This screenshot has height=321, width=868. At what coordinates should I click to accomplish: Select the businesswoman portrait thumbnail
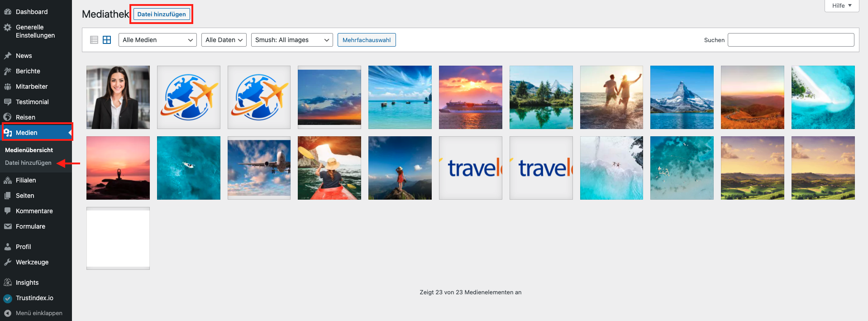(118, 97)
